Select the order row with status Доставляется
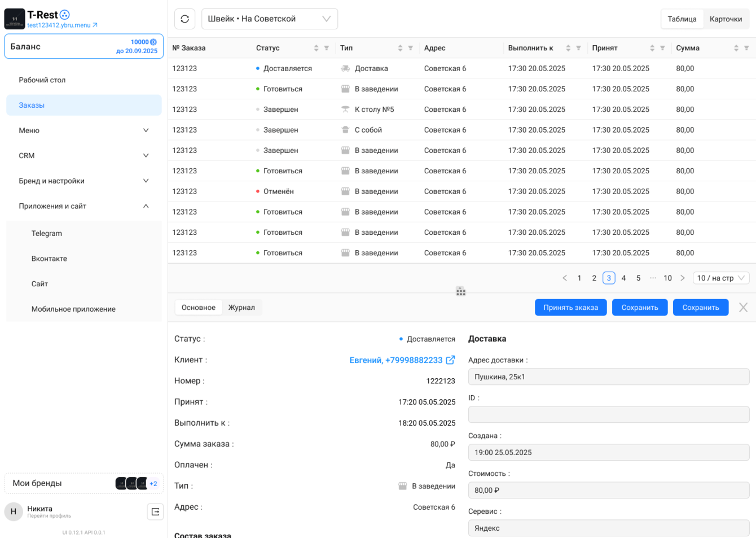 pyautogui.click(x=462, y=68)
